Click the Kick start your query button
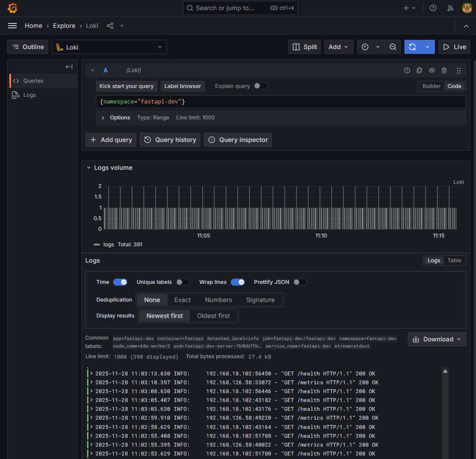 tap(126, 86)
